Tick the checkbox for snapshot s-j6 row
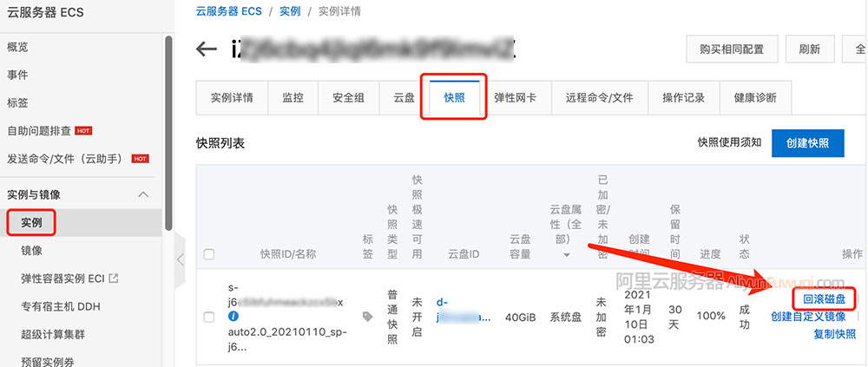This screenshot has height=367, width=868. coord(208,318)
